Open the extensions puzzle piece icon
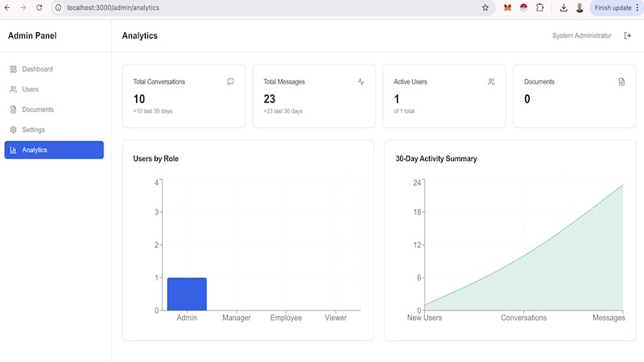Image resolution: width=644 pixels, height=362 pixels. point(539,7)
